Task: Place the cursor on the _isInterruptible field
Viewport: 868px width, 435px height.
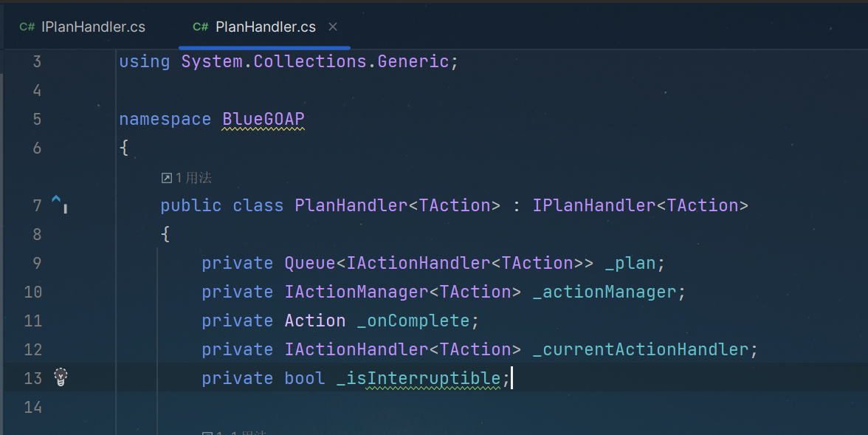Action: click(x=418, y=378)
